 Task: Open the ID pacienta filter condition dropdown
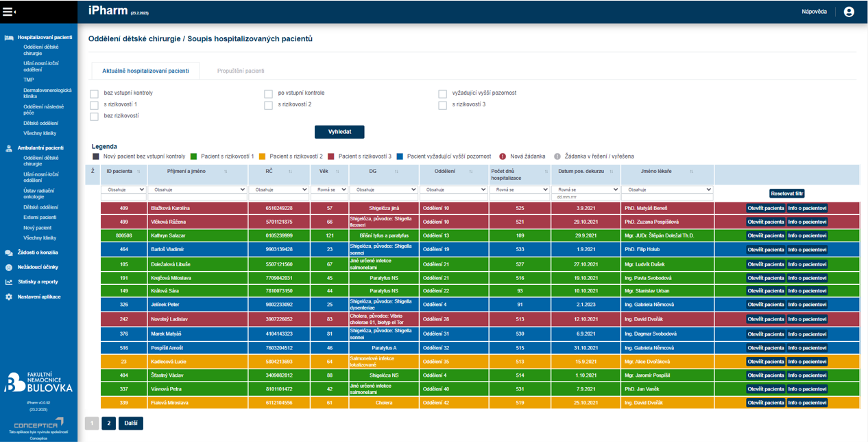point(123,189)
